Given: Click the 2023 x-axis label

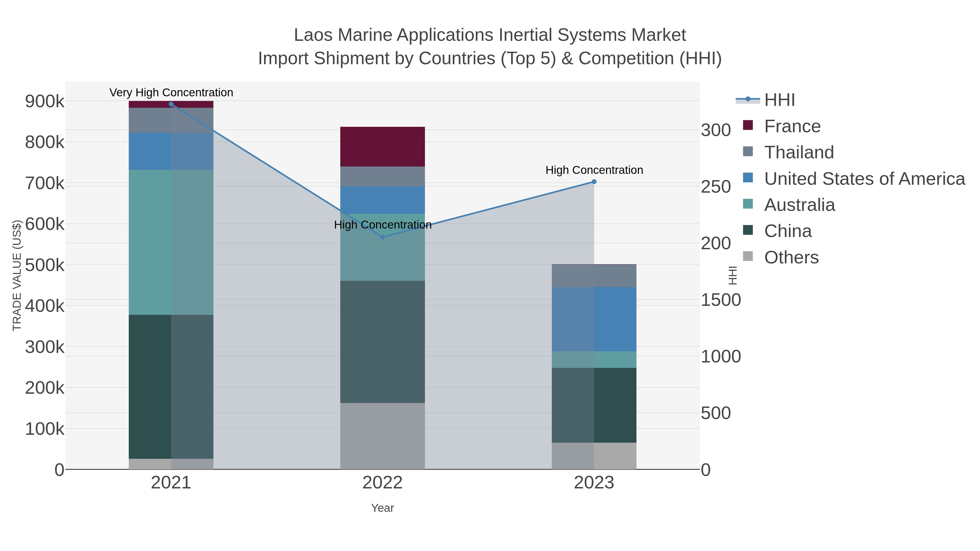Looking at the screenshot, I should 594,483.
